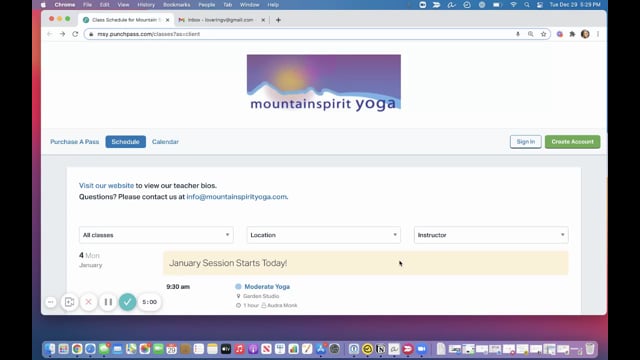Image resolution: width=640 pixels, height=360 pixels.
Task: Click the Wi-Fi icon in the menu bar
Action: [x=513, y=4]
